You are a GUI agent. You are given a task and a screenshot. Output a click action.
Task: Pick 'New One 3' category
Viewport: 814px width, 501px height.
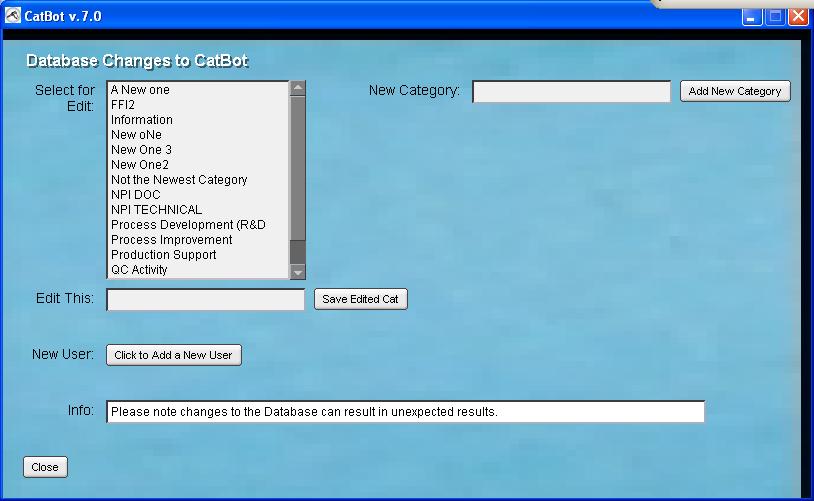click(197, 150)
